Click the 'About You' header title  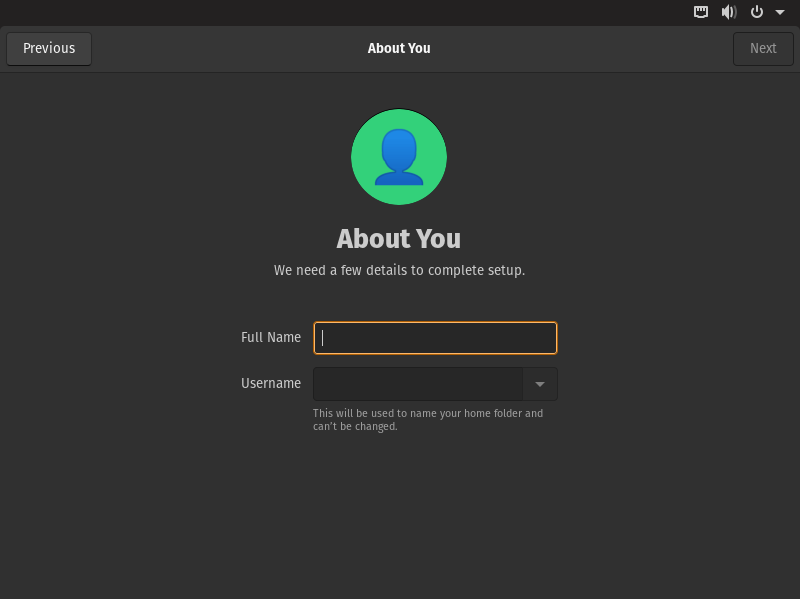(x=399, y=48)
